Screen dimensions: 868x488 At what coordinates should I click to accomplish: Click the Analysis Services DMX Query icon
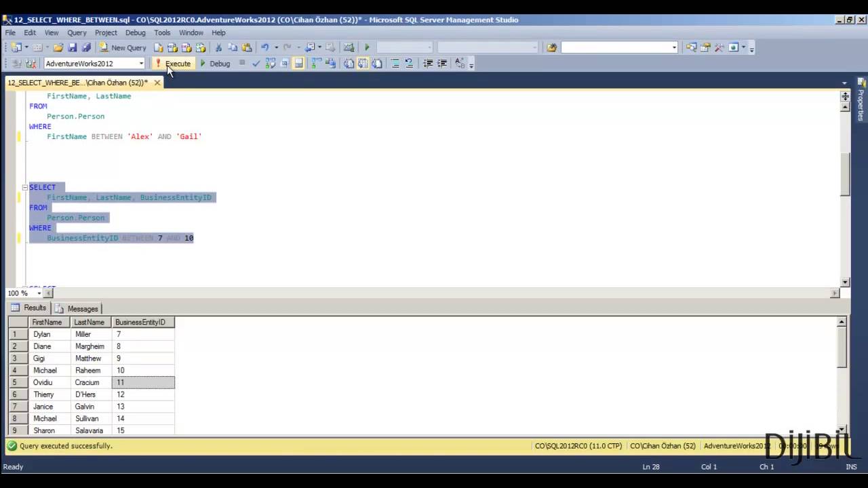pos(186,47)
